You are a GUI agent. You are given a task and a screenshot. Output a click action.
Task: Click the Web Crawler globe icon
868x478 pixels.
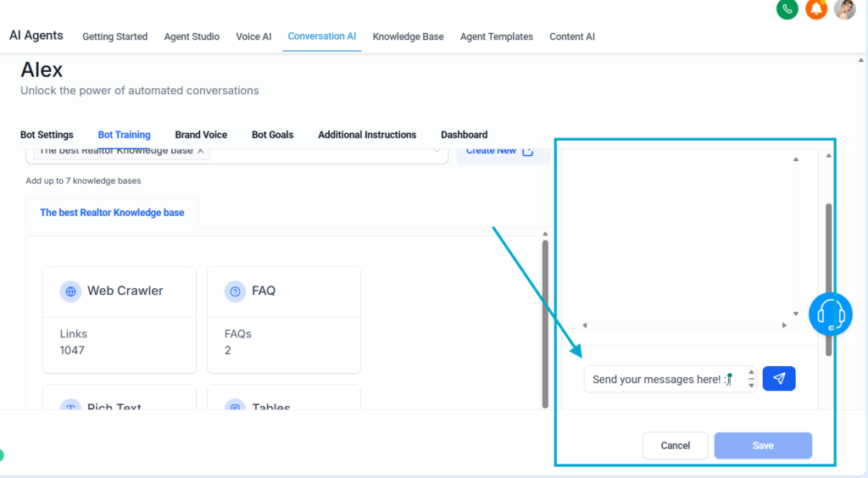pyautogui.click(x=70, y=291)
